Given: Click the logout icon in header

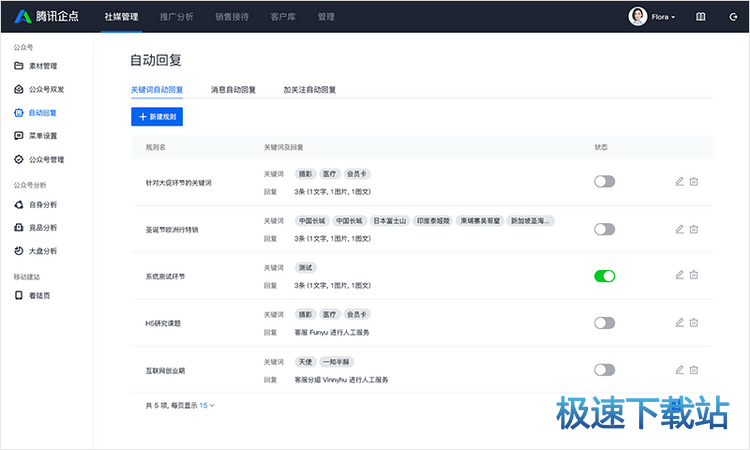Looking at the screenshot, I should pos(733,17).
